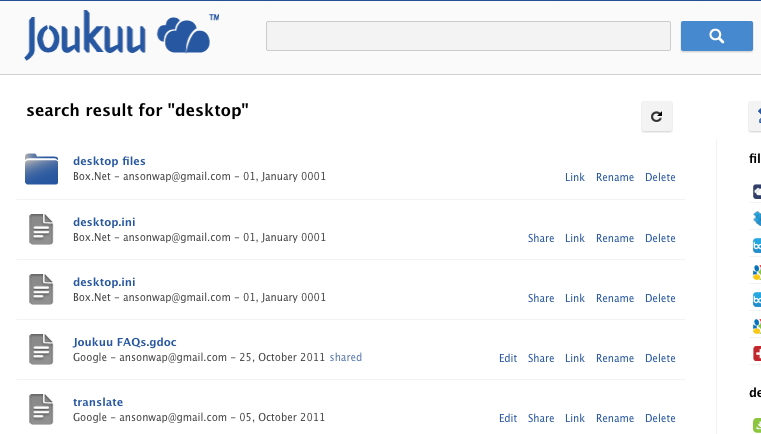This screenshot has height=434, width=761.
Task: Click the "shared" label on Joukuu FAQs.gdoc
Action: [x=346, y=357]
